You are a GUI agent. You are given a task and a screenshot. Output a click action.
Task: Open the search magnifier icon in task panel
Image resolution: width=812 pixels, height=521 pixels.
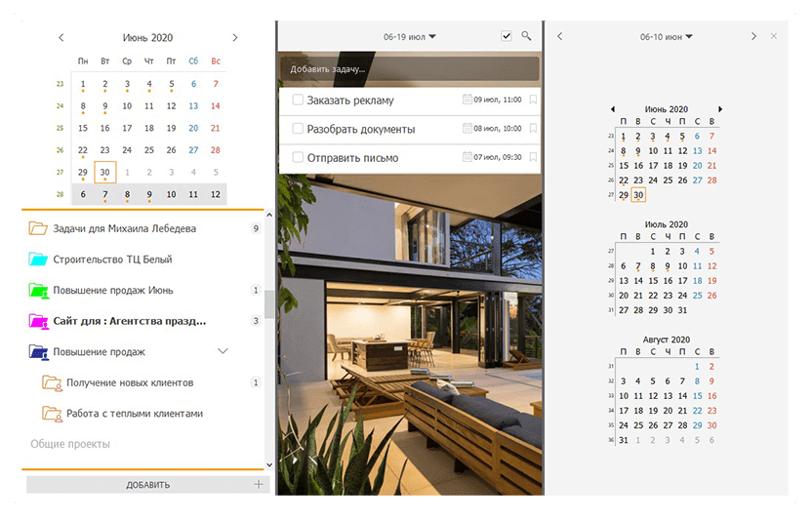click(x=526, y=36)
